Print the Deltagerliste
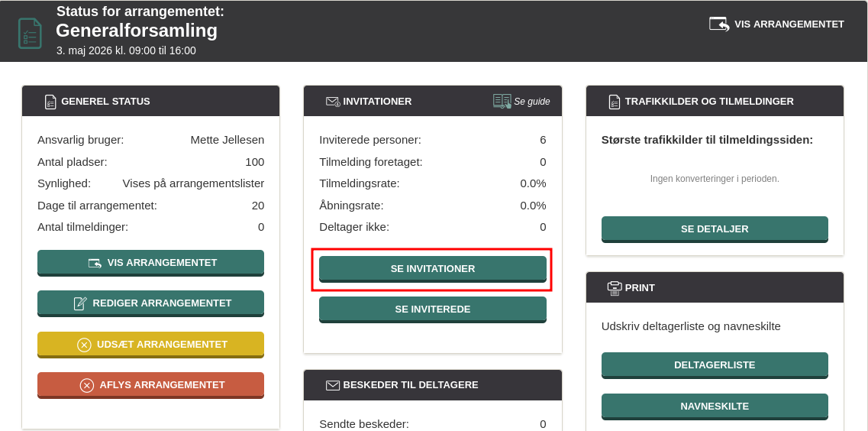868x431 pixels. [x=714, y=365]
